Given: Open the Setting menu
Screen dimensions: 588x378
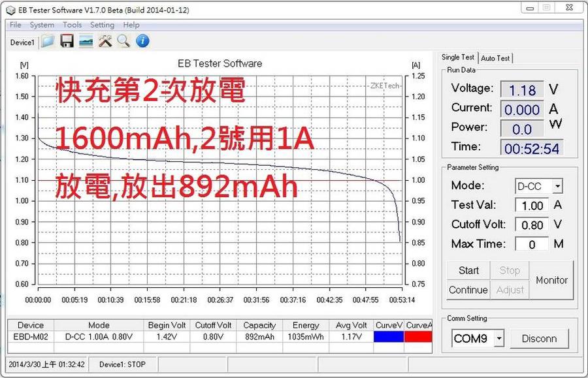Looking at the screenshot, I should point(102,25).
